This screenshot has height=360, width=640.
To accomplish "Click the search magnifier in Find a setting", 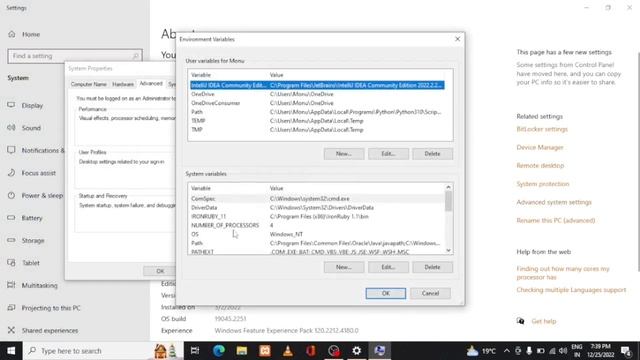I will click(136, 56).
